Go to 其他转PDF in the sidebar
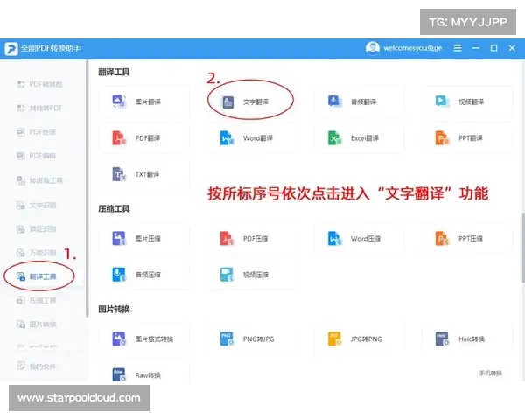525x420 pixels. [x=39, y=108]
